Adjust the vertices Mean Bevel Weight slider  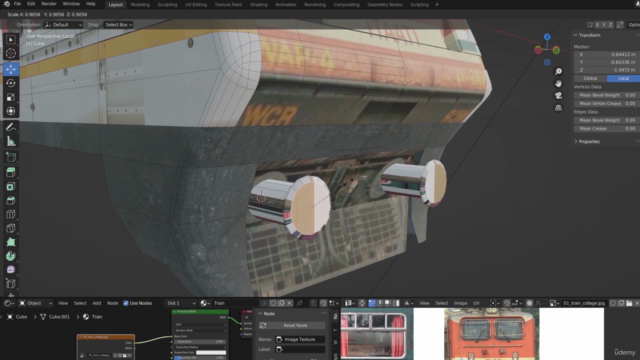click(x=607, y=95)
